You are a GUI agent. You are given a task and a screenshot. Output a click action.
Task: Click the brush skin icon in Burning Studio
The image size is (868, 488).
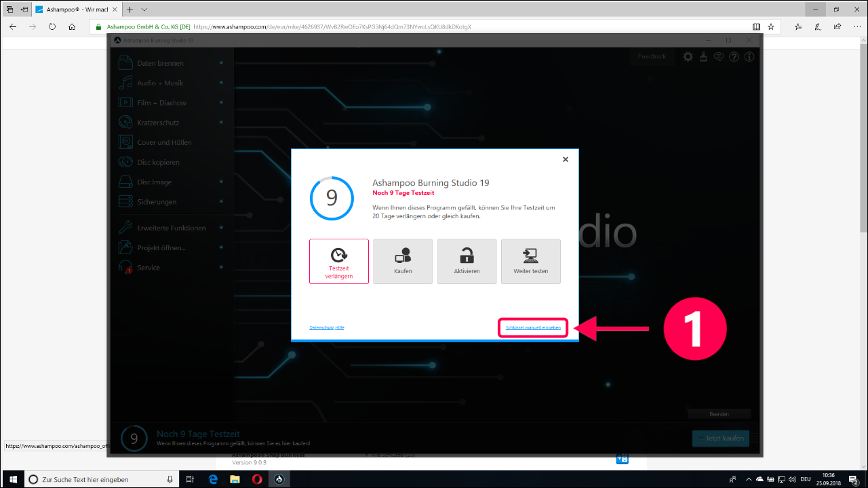click(703, 57)
